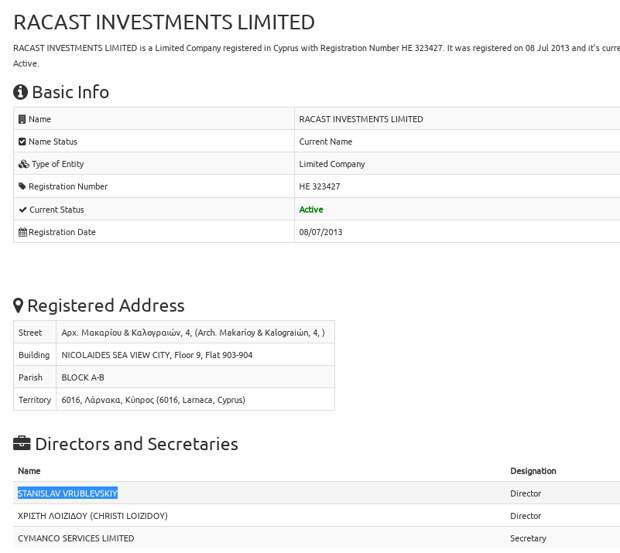The height and width of the screenshot is (553, 620).
Task: Click the Director designation for STANISLAV VRUBLEVSKIY
Action: tap(525, 493)
